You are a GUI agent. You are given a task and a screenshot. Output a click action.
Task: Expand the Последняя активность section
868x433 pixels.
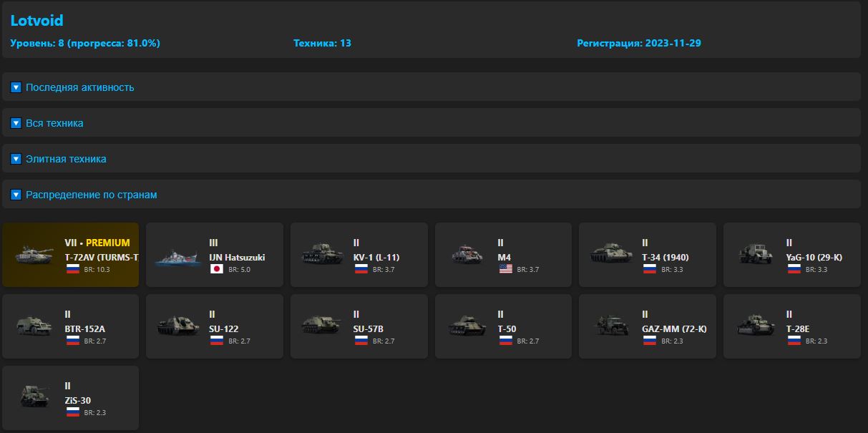[x=16, y=87]
